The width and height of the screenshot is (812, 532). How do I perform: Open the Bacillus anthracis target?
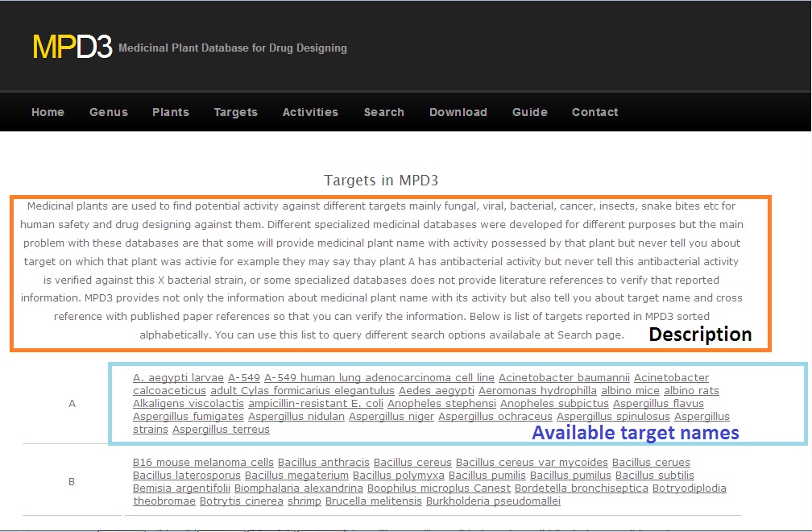[x=324, y=463]
